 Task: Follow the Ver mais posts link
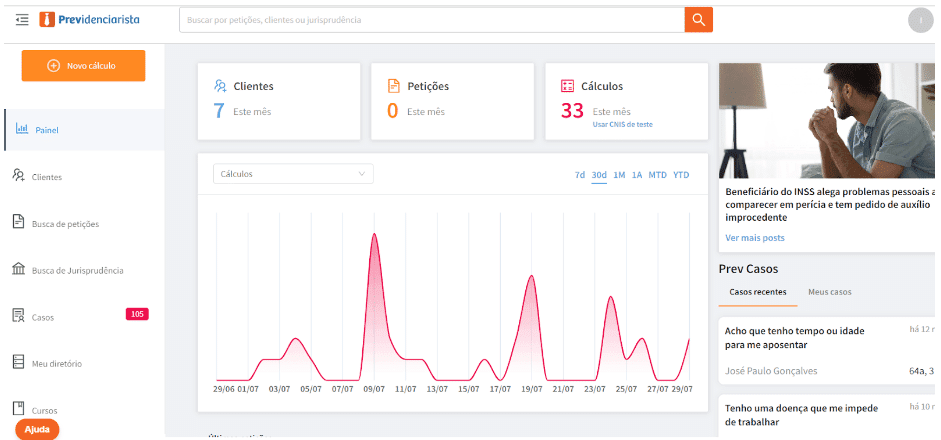tap(755, 238)
